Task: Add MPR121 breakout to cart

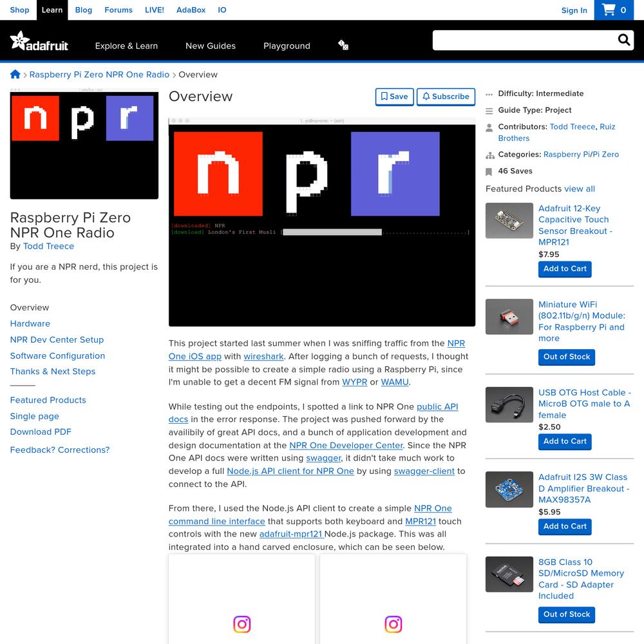Action: pyautogui.click(x=565, y=269)
